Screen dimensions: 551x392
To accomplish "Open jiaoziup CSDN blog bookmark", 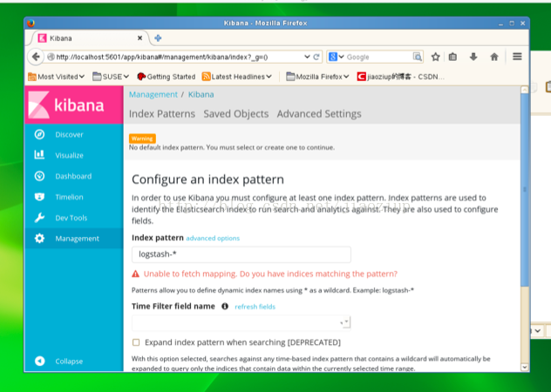I will click(x=401, y=77).
